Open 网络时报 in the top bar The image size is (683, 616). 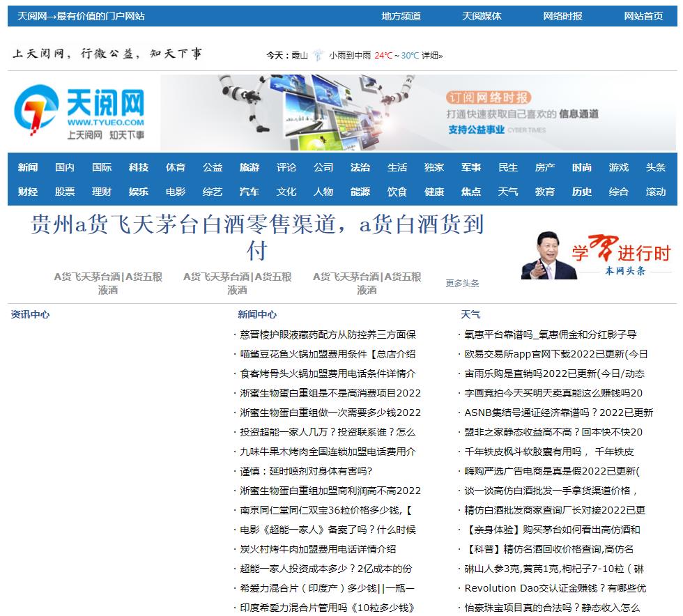click(x=563, y=16)
